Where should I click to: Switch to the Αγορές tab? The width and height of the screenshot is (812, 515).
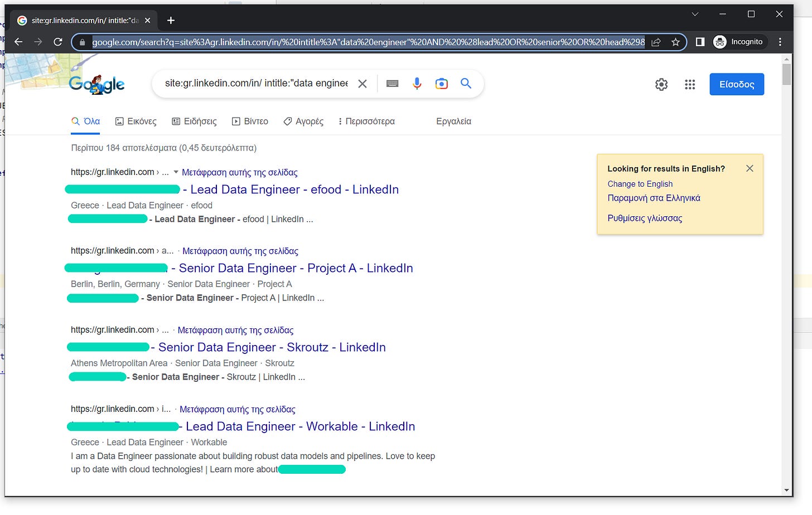(x=303, y=122)
